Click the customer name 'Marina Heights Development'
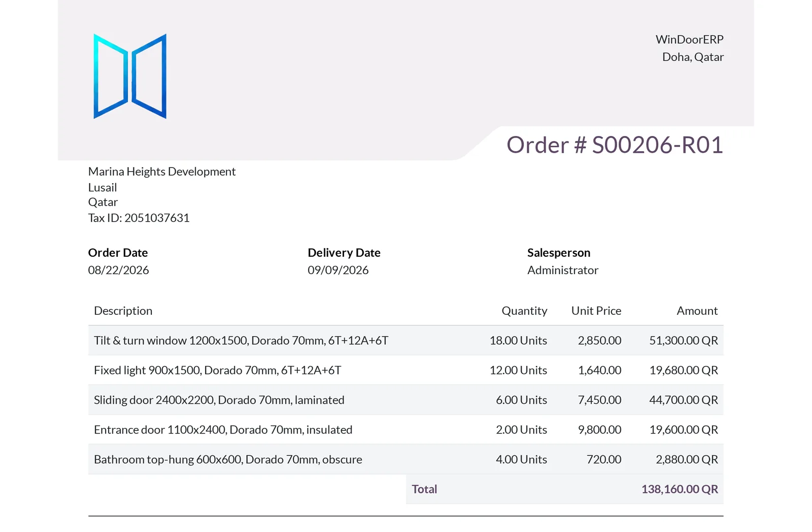812x532 pixels. (x=162, y=172)
